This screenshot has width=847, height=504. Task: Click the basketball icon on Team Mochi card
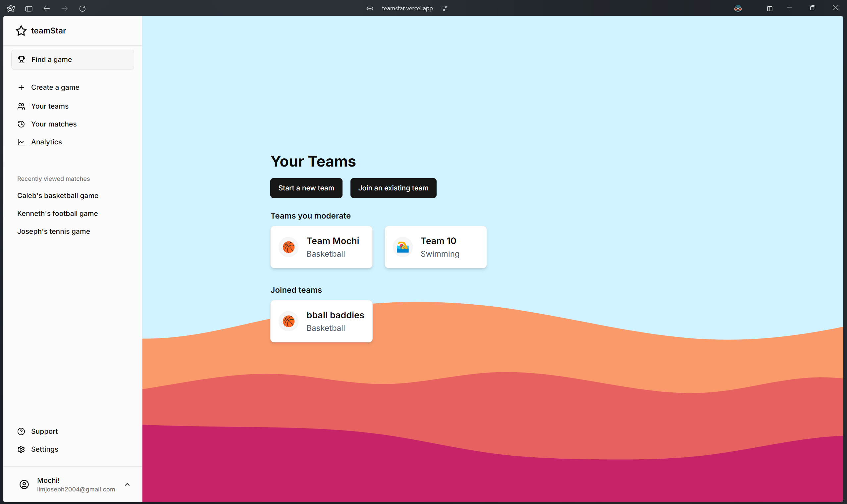pyautogui.click(x=289, y=247)
